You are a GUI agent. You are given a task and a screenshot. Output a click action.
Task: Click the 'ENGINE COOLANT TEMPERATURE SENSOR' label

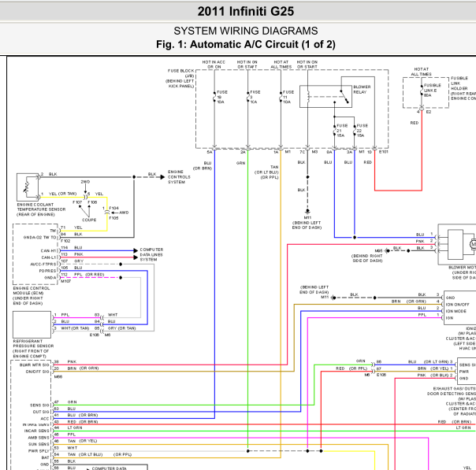tap(41, 209)
